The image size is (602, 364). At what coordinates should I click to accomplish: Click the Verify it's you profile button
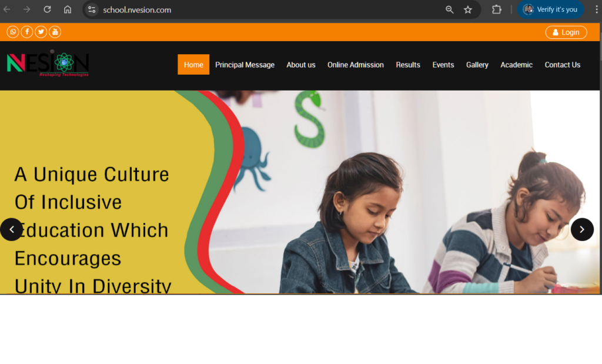(x=550, y=9)
